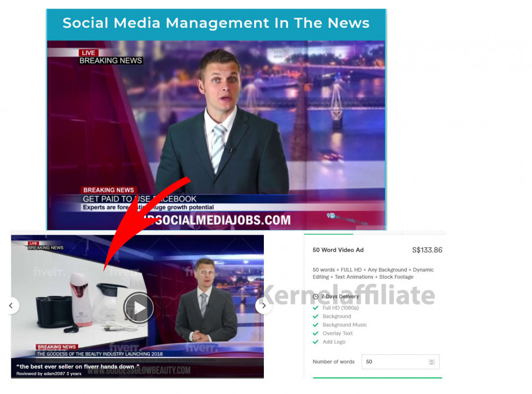Click the package description text starting '50 words + FULL HD'
Screen dimensions: 532x394
pos(373,273)
